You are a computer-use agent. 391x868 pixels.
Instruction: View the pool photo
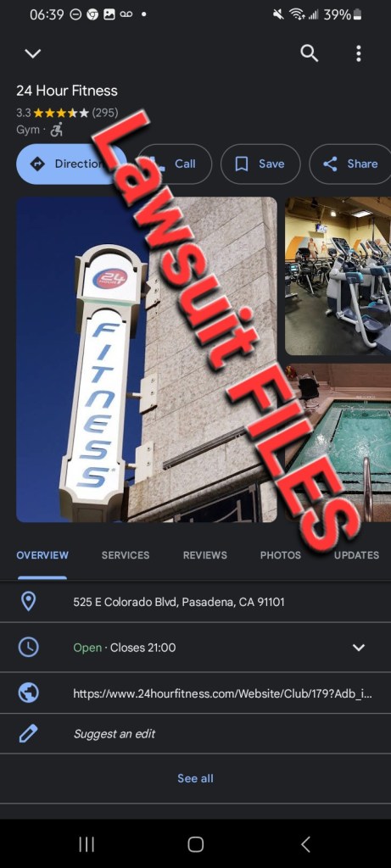(x=338, y=442)
